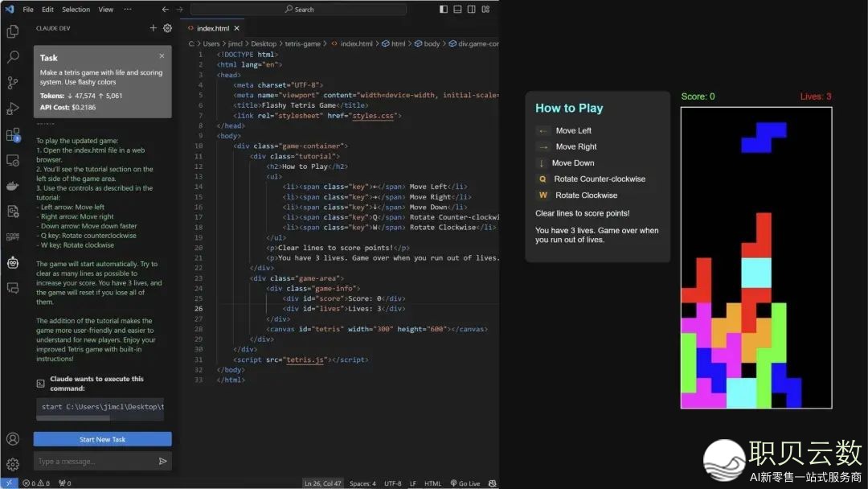
Task: Click the Start New Task button
Action: click(x=102, y=439)
